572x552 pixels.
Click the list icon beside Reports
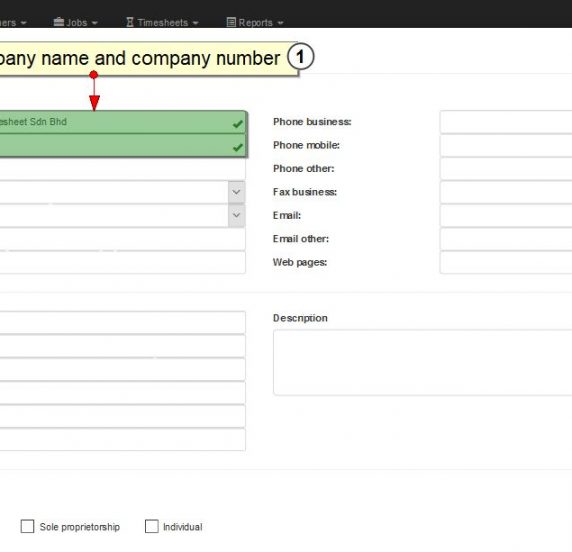[231, 22]
